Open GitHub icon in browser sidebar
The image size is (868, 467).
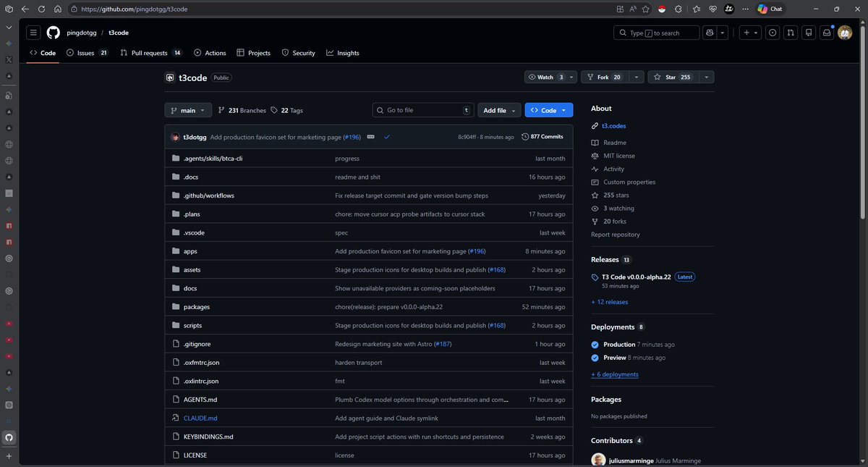9,437
